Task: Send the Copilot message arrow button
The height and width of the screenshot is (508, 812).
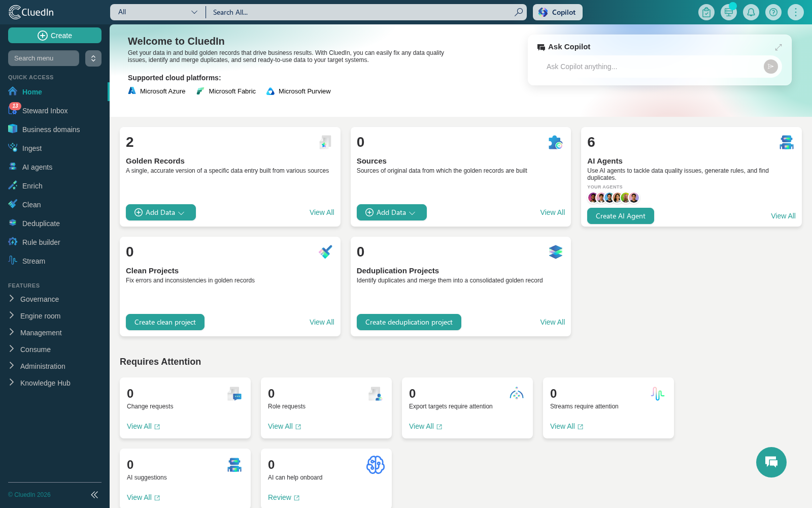Action: [x=770, y=67]
